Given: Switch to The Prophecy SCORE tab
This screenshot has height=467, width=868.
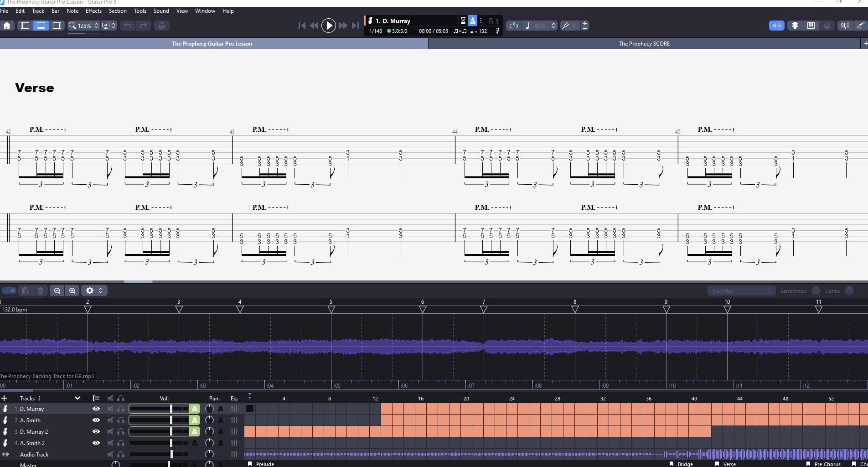Looking at the screenshot, I should click(x=644, y=44).
